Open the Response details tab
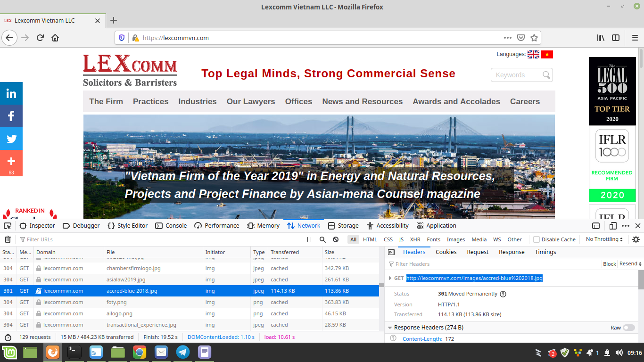 click(x=512, y=252)
